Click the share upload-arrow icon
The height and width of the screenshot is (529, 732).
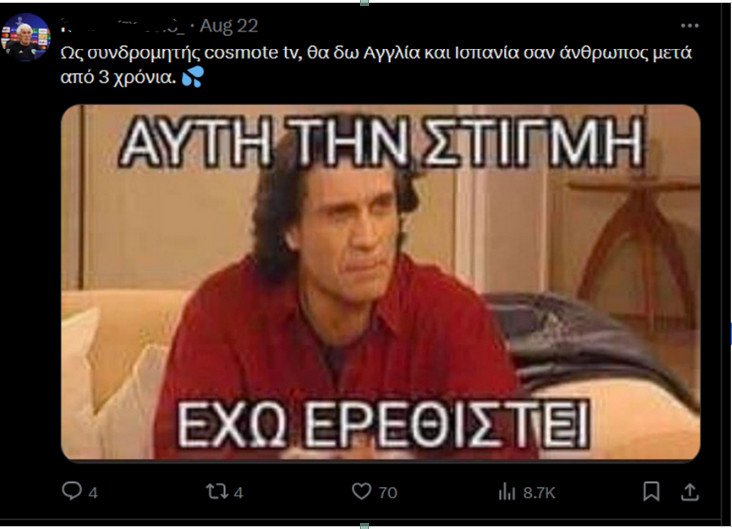click(x=690, y=492)
